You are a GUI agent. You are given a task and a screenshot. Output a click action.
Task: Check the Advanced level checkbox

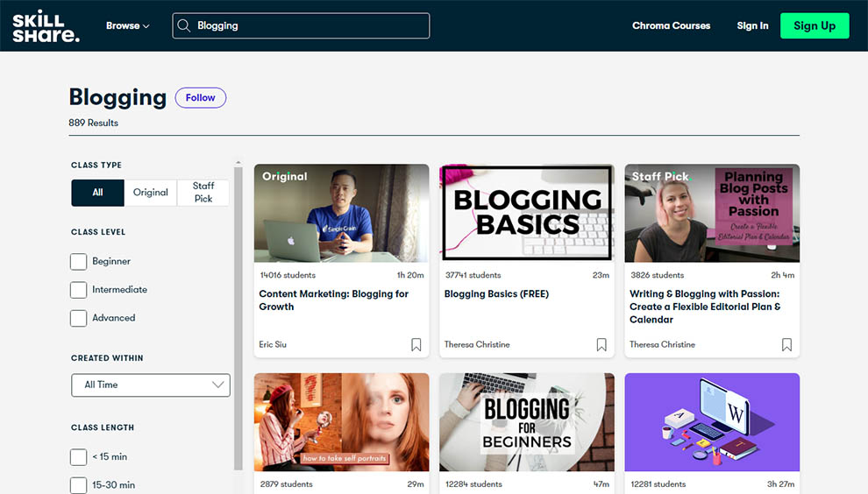tap(79, 318)
